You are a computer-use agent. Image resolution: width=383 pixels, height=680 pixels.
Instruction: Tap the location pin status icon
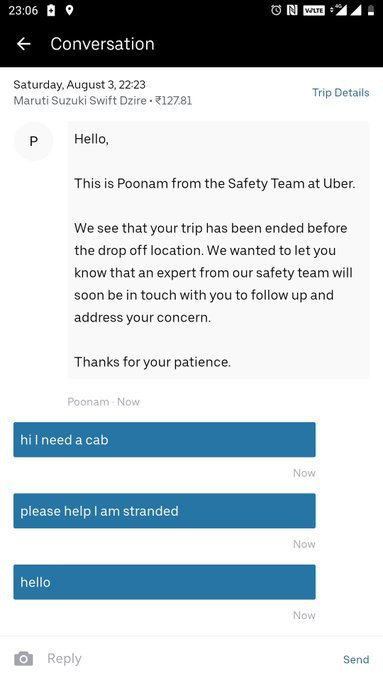point(69,10)
